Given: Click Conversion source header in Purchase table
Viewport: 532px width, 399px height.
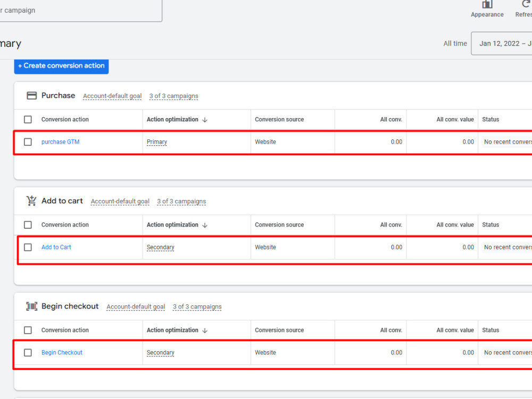Looking at the screenshot, I should pos(279,119).
